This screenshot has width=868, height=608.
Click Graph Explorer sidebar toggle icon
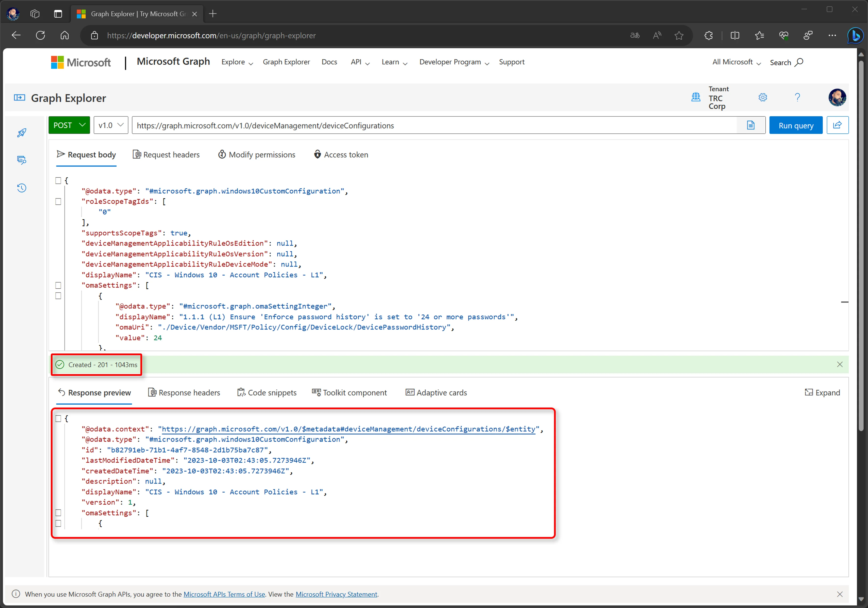tap(19, 98)
